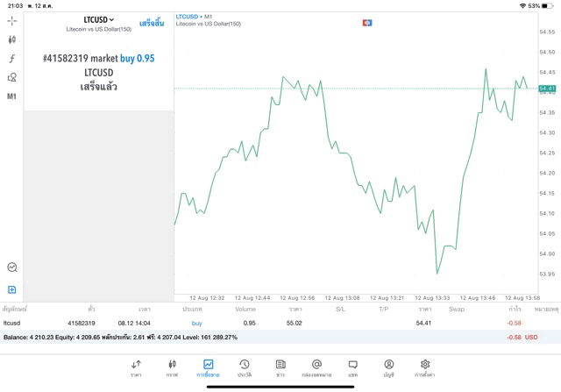Open the ประวัติ (History) tab

(x=244, y=368)
